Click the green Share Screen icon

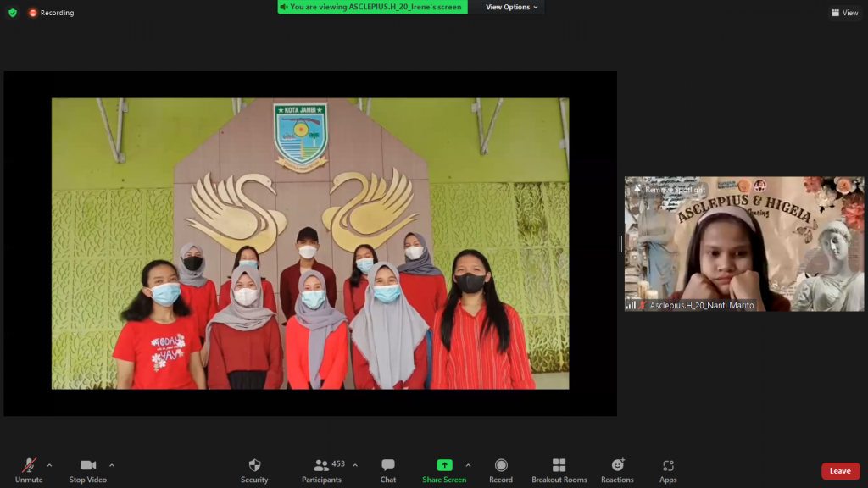(444, 465)
